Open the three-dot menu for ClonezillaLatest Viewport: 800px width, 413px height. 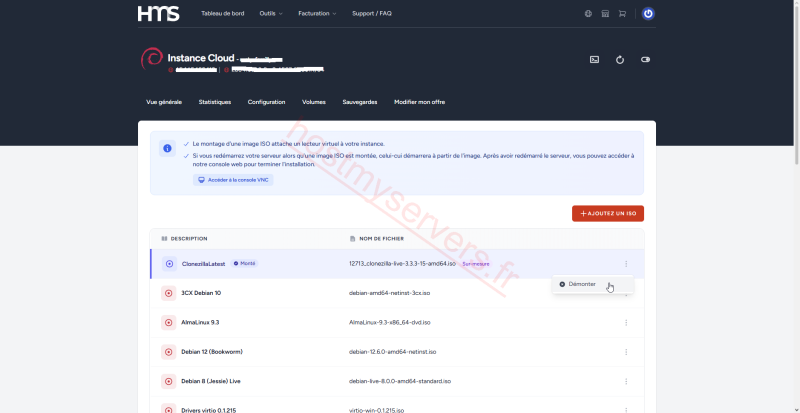pos(626,264)
